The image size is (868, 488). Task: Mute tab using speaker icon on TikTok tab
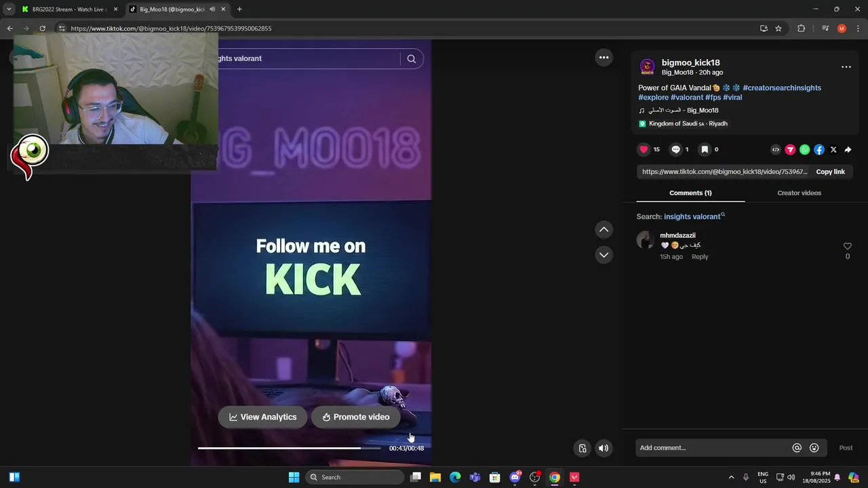pos(212,9)
